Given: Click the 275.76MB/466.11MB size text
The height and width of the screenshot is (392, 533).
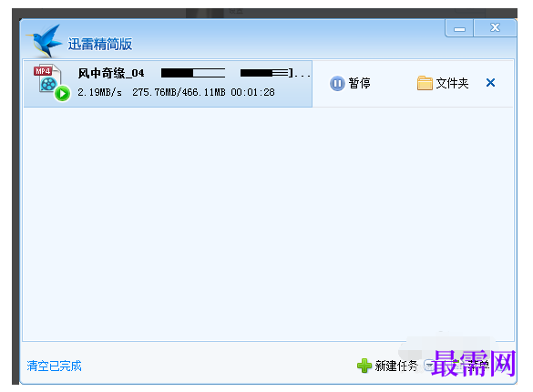Looking at the screenshot, I should [x=179, y=92].
